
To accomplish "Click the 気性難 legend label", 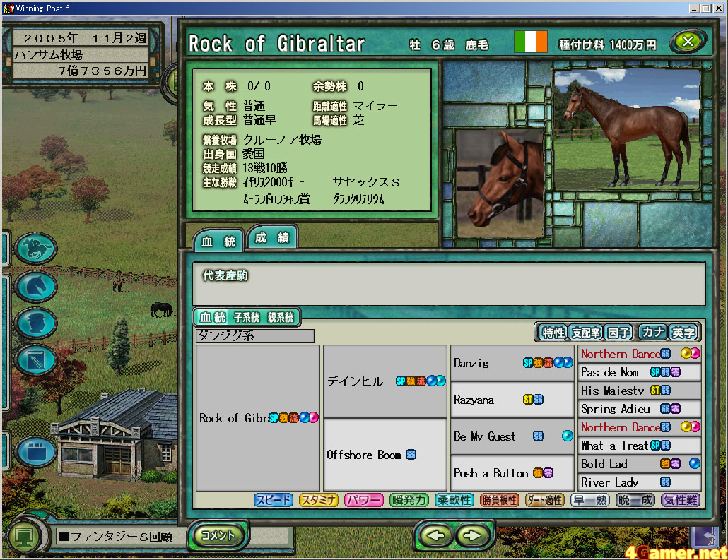I will [x=680, y=500].
